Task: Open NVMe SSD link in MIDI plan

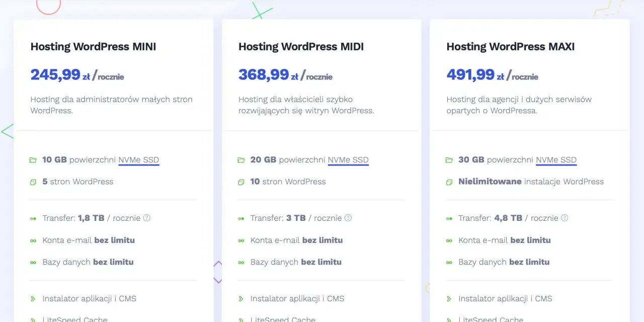Action: [x=348, y=160]
